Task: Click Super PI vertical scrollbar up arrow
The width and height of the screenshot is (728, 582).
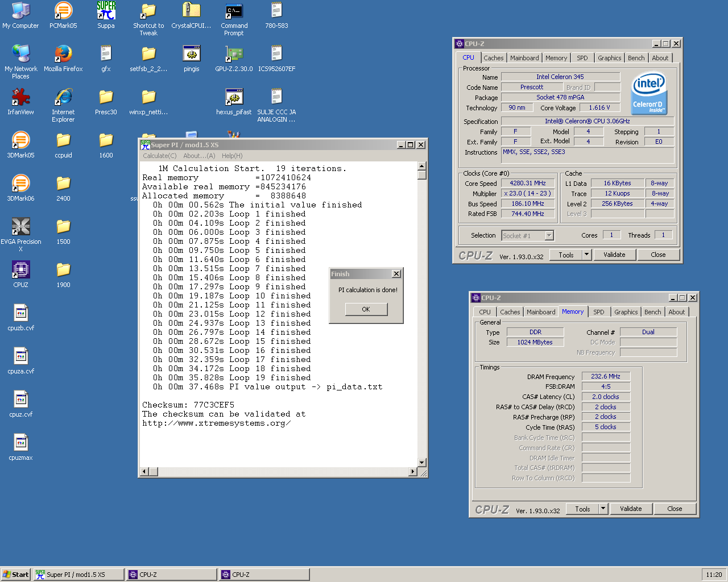Action: coord(422,166)
